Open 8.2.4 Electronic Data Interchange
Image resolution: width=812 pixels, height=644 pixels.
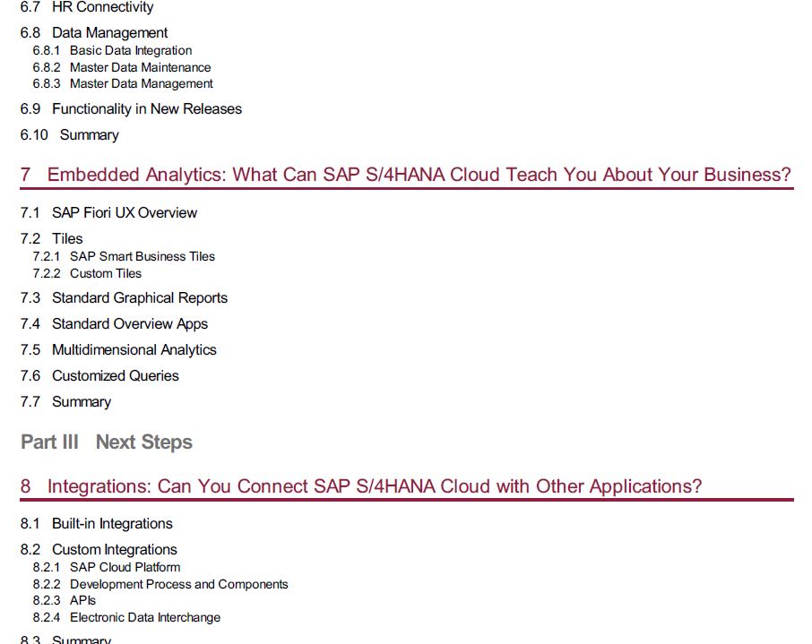pos(126,618)
